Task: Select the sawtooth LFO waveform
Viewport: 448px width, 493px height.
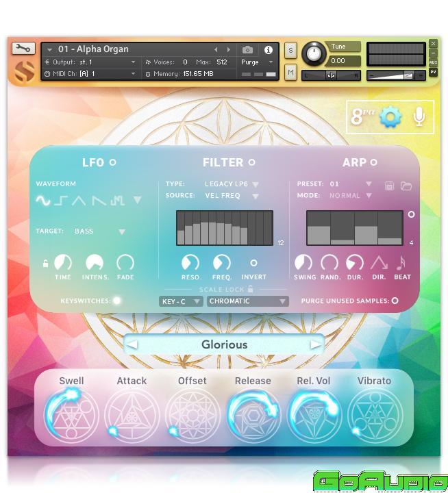Action: point(99,200)
